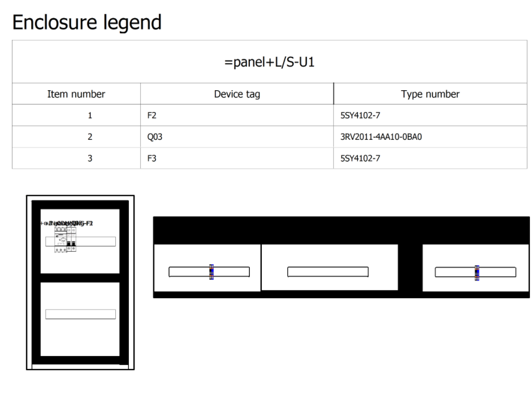The image size is (532, 393).
Task: Select the F3 device tag cell
Action: tap(237, 158)
